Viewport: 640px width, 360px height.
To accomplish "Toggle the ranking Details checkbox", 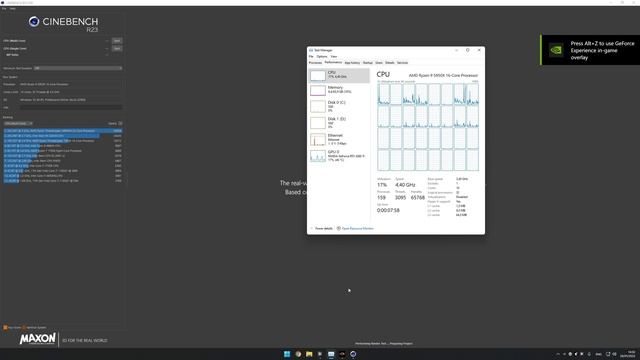I will [120, 123].
